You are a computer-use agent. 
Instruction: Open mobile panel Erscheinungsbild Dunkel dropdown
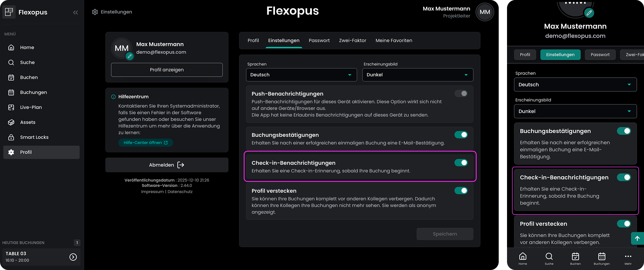(x=575, y=111)
